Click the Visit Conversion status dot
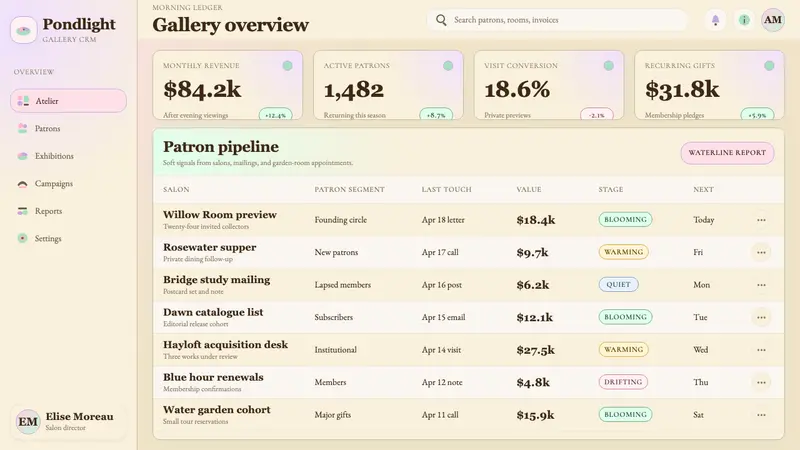800x450 pixels. tap(609, 66)
